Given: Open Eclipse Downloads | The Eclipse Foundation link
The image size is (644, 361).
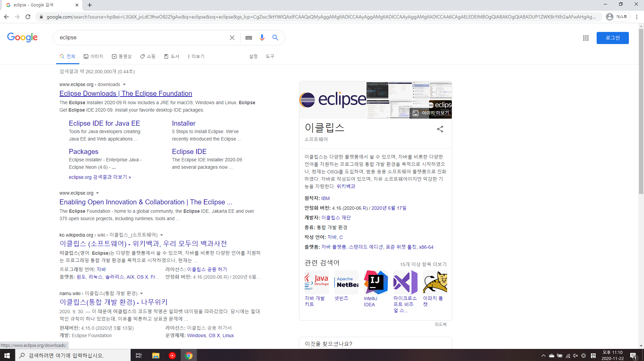Looking at the screenshot, I should point(126,93).
